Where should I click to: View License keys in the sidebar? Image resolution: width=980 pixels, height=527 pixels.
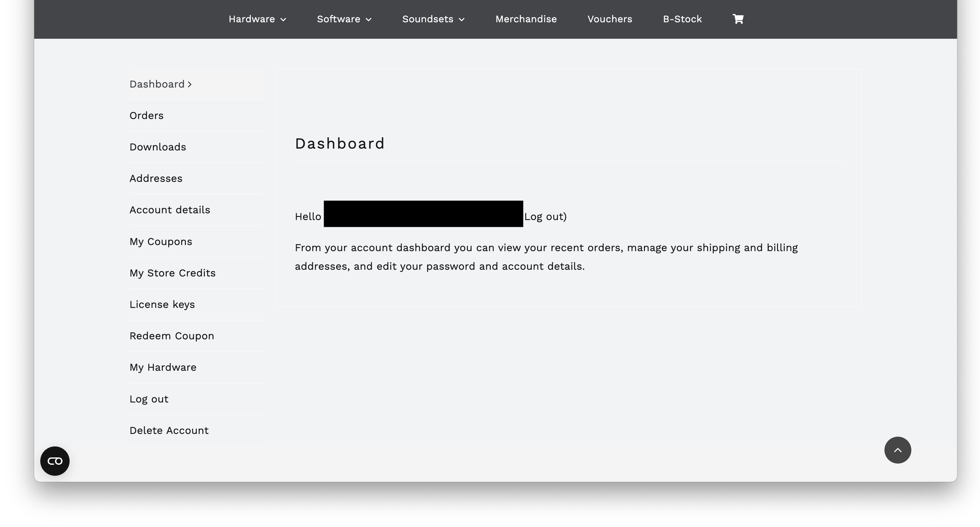click(162, 305)
